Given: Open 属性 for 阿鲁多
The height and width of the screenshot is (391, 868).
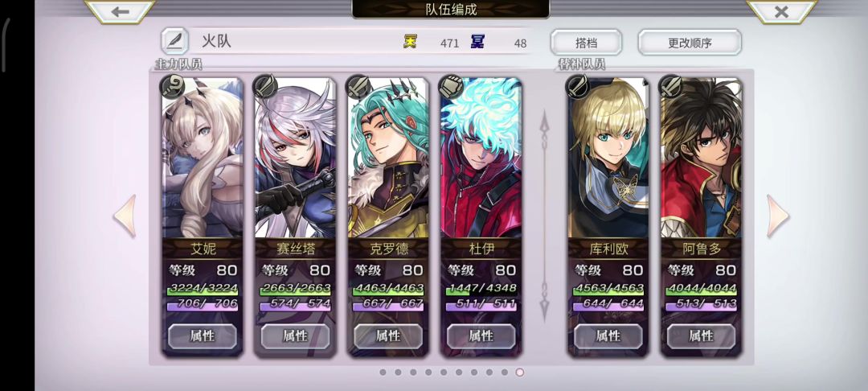Looking at the screenshot, I should [x=701, y=335].
